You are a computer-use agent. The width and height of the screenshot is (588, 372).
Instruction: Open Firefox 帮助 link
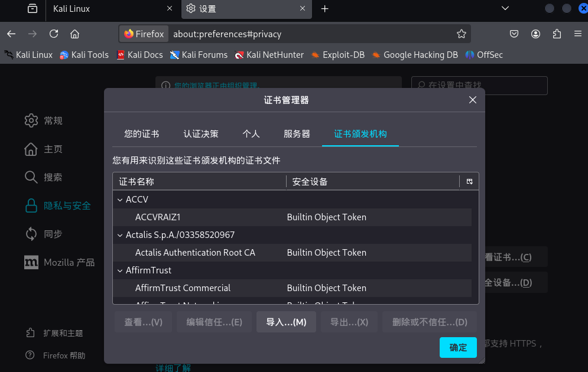coord(56,355)
